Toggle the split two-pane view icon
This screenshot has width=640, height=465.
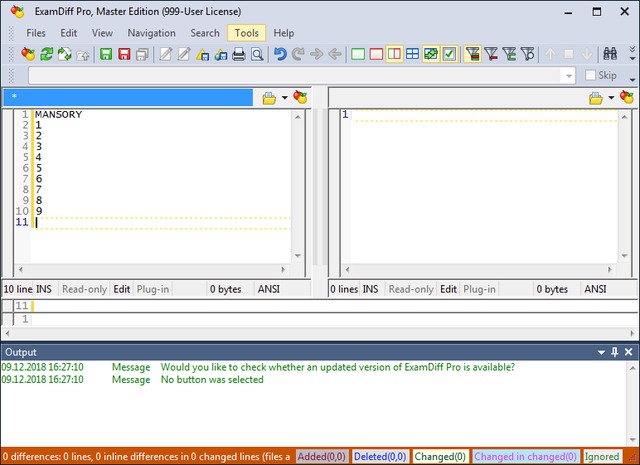394,54
